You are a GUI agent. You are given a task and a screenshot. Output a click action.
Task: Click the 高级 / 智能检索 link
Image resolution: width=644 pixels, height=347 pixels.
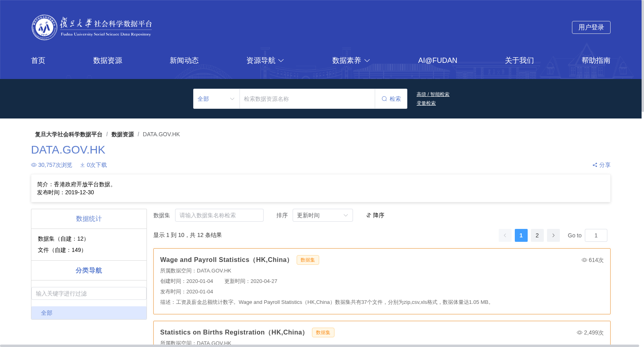tap(433, 94)
